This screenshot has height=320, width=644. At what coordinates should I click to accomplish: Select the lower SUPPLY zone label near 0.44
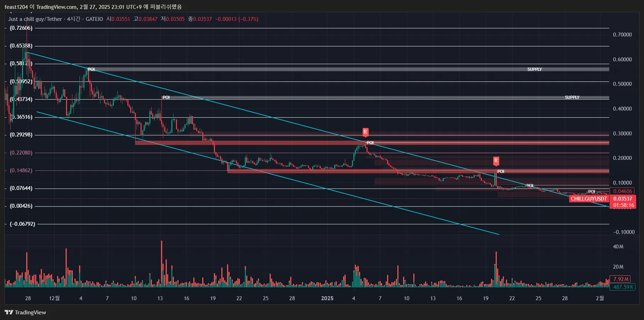pos(572,97)
